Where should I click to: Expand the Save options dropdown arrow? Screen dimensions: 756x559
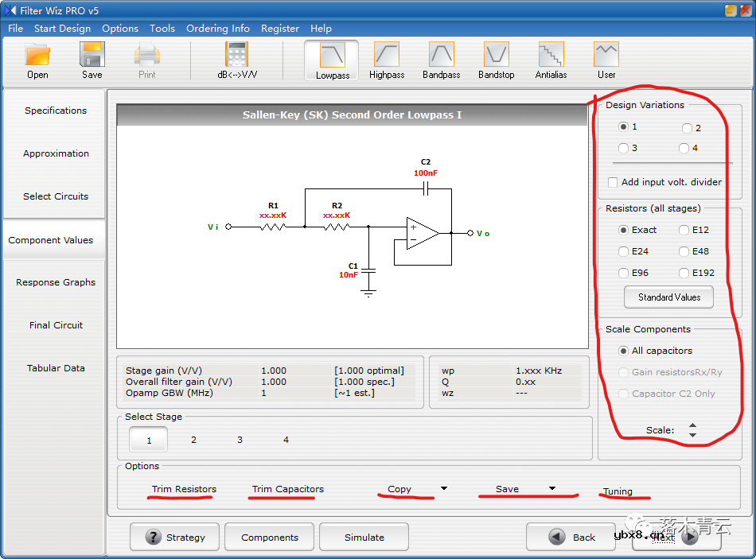tap(551, 488)
